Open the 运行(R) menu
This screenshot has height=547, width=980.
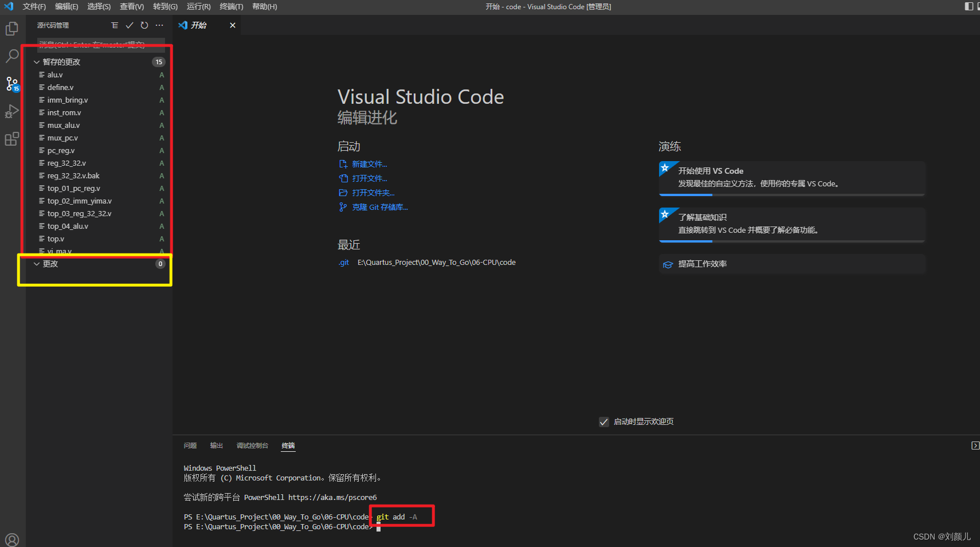point(198,6)
